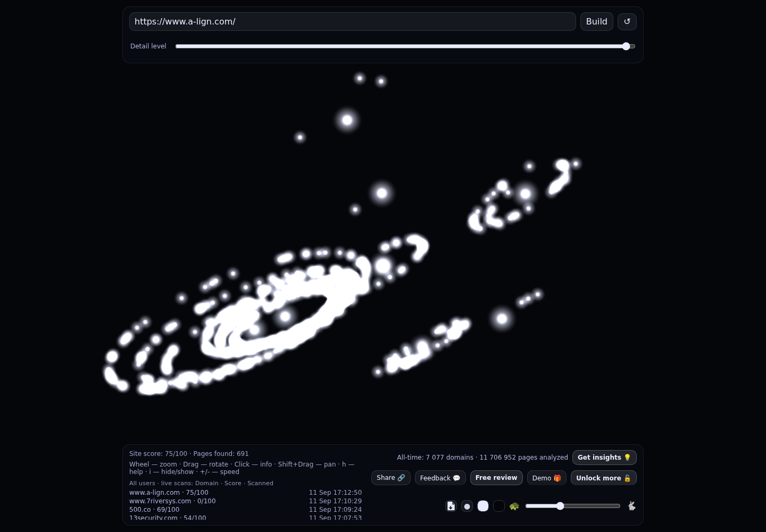
Task: Select the www.a-lign.com · 75/100 scan row
Action: [x=245, y=493]
